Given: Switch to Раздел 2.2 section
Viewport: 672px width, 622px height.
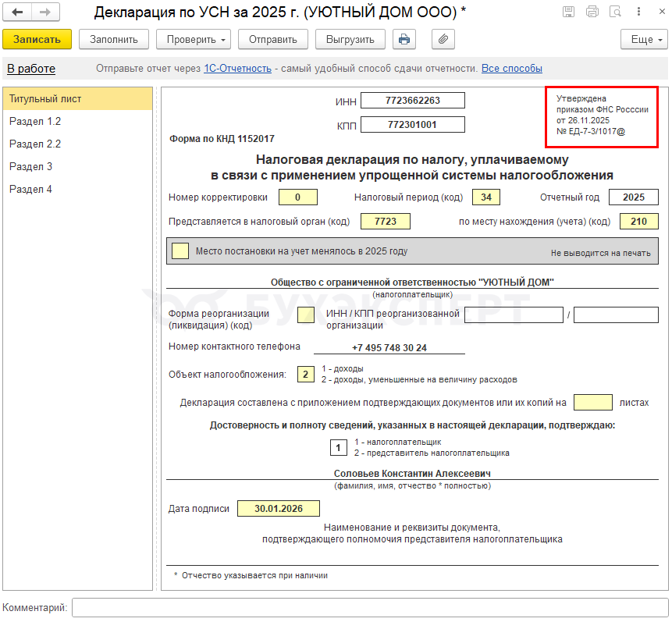Looking at the screenshot, I should (x=35, y=144).
